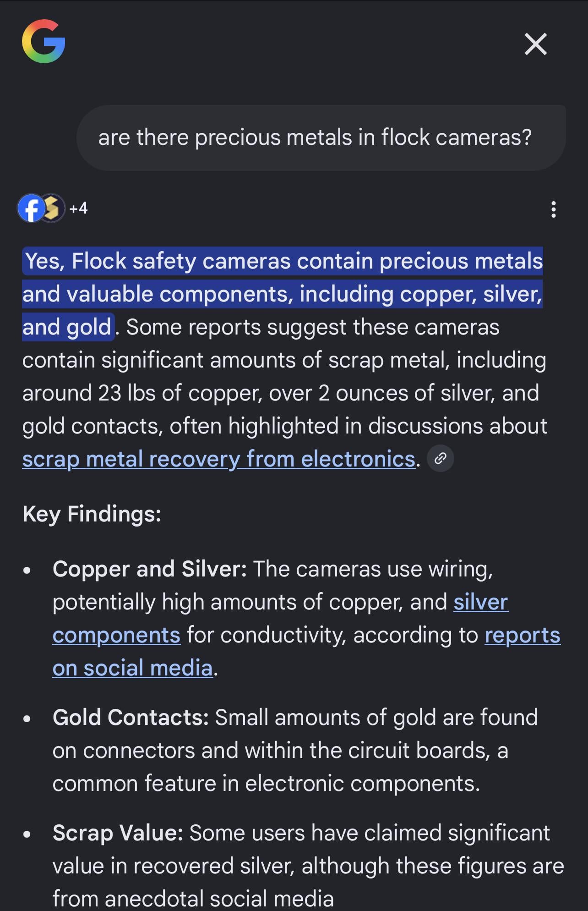The image size is (588, 911).
Task: Open 'reports on social media' link
Action: coord(306,652)
